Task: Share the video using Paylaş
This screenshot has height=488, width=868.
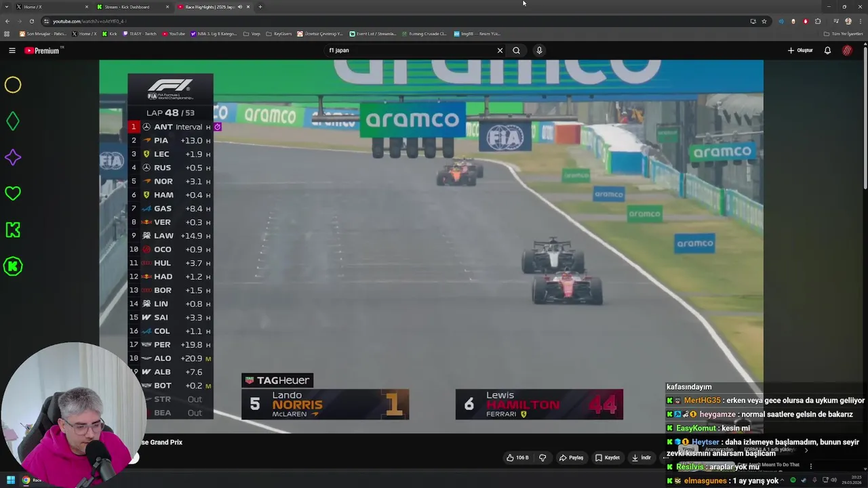Action: coord(571,457)
